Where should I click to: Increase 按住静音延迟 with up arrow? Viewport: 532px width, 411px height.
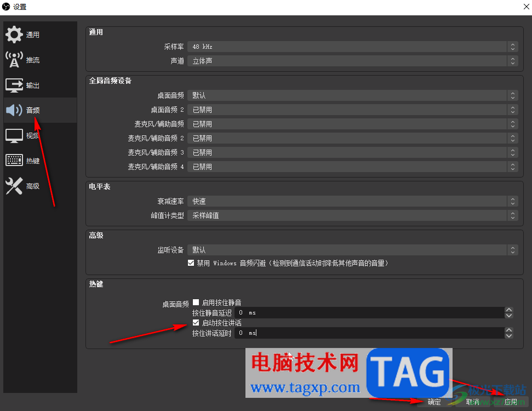(508, 310)
